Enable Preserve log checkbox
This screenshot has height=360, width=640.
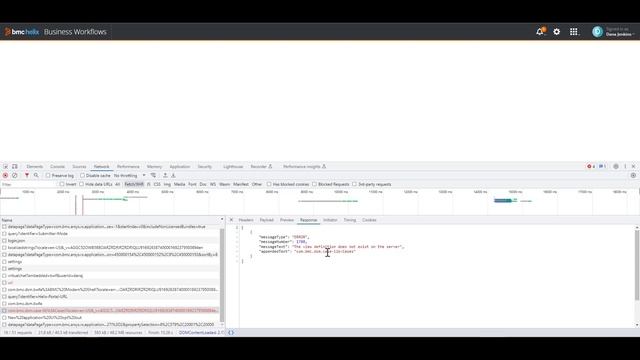pyautogui.click(x=48, y=176)
